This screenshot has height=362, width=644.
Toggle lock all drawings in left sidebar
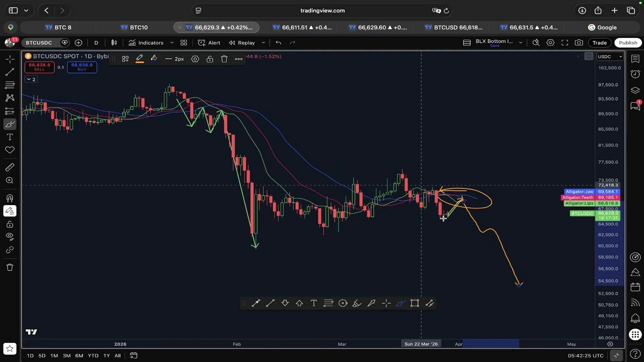(x=10, y=224)
